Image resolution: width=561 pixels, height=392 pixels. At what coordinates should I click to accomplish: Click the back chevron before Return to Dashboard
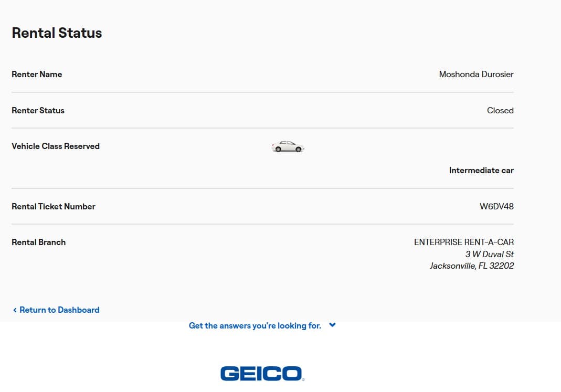point(15,310)
